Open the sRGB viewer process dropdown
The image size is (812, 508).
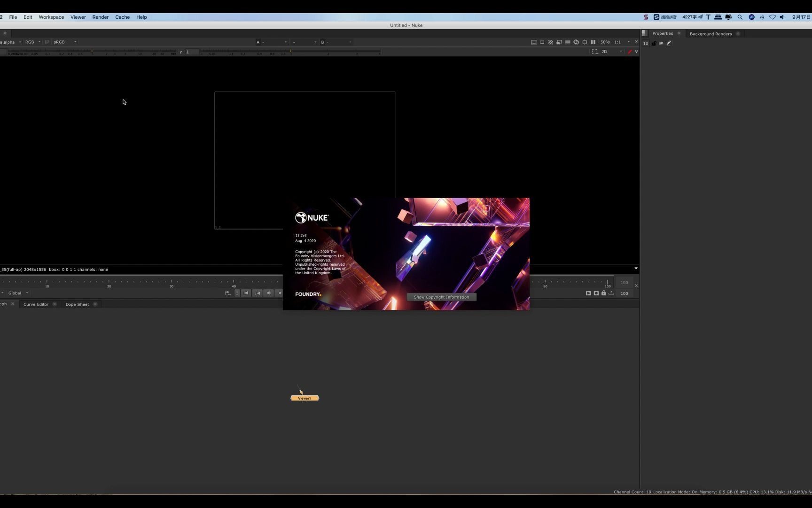pos(64,42)
